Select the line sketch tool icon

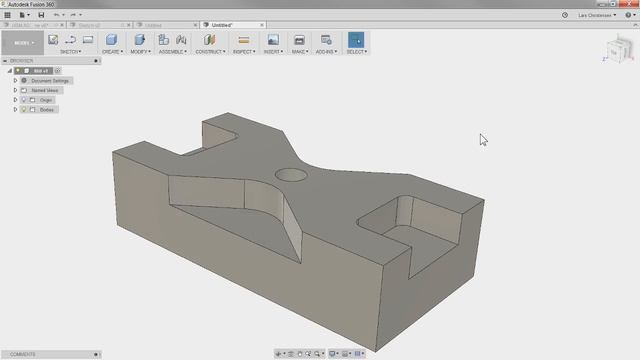[71, 40]
